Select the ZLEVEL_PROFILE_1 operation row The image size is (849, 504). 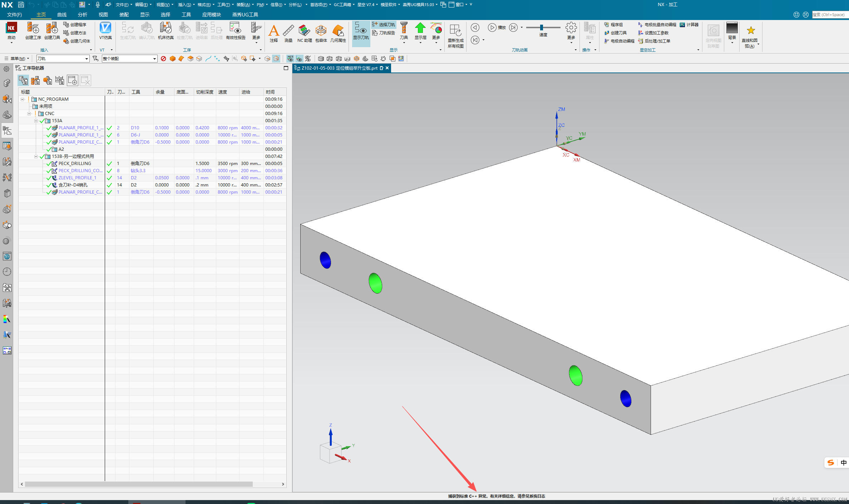pyautogui.click(x=77, y=178)
